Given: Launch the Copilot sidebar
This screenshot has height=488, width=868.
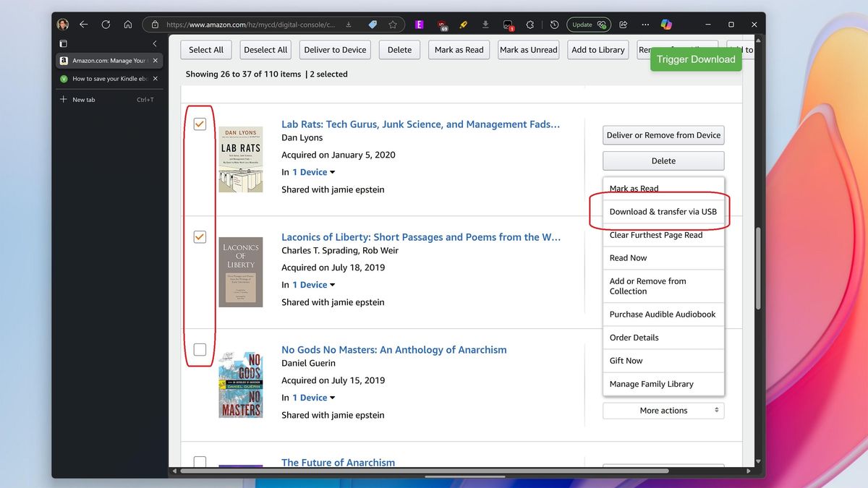Looking at the screenshot, I should pos(666,24).
